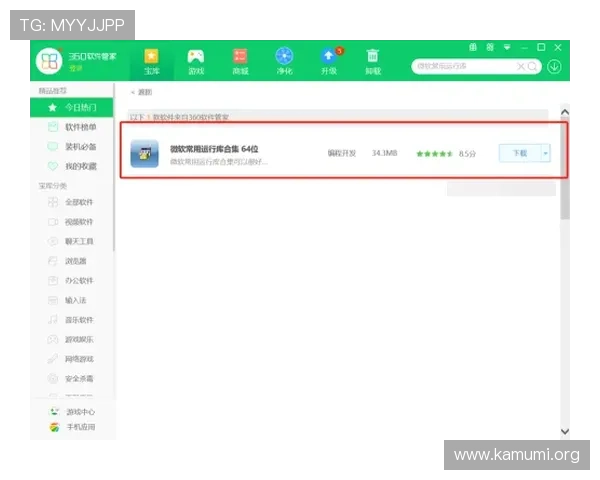This screenshot has height=480, width=600.
Task: Expand the arrow next to 下载 button
Action: (546, 153)
